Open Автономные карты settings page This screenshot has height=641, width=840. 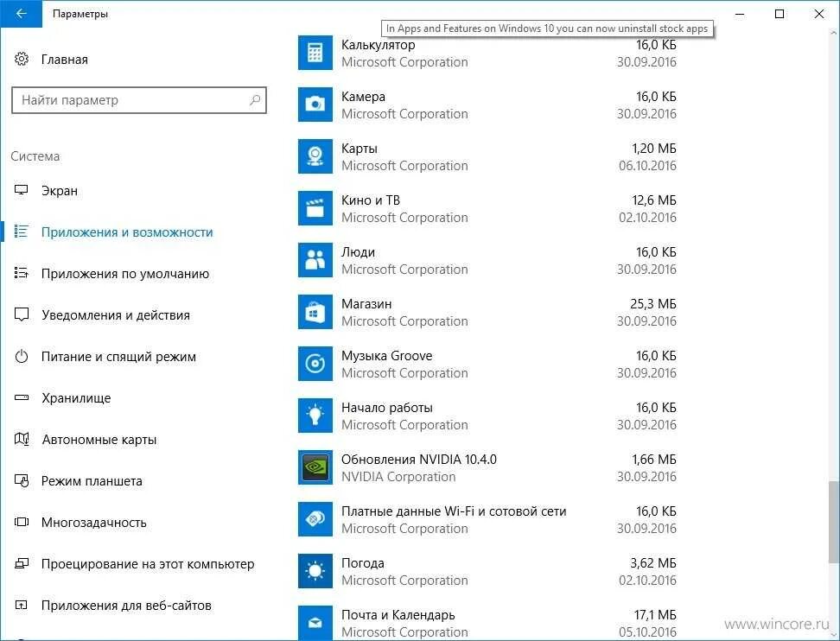tap(99, 440)
